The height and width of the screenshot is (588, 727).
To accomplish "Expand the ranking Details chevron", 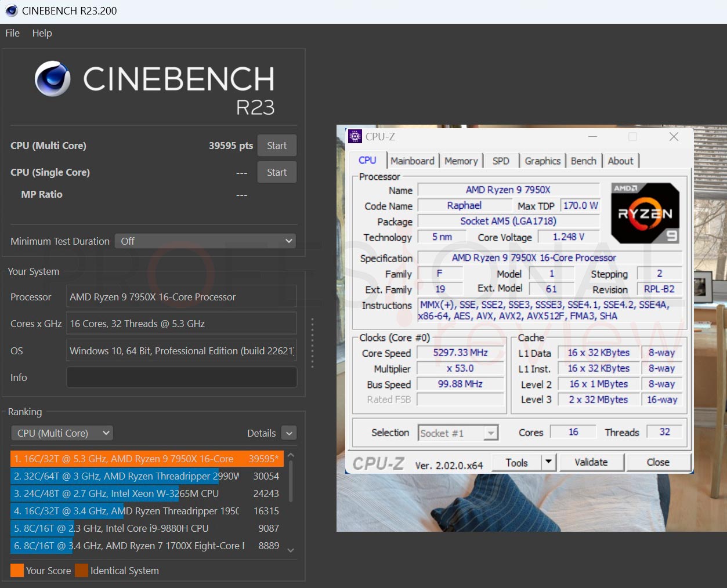I will click(x=289, y=433).
